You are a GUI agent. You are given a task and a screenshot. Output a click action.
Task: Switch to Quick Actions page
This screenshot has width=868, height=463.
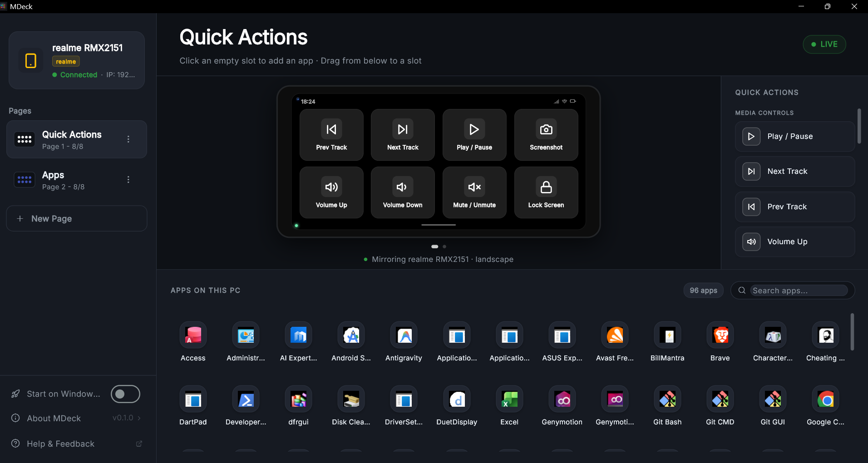[x=77, y=139]
